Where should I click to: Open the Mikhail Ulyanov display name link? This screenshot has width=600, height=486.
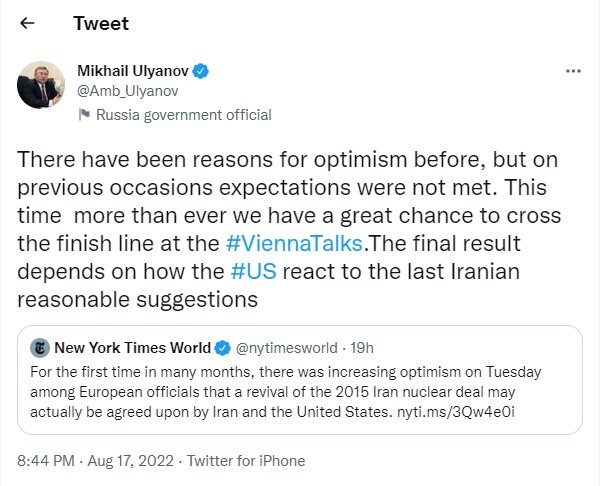coord(134,72)
